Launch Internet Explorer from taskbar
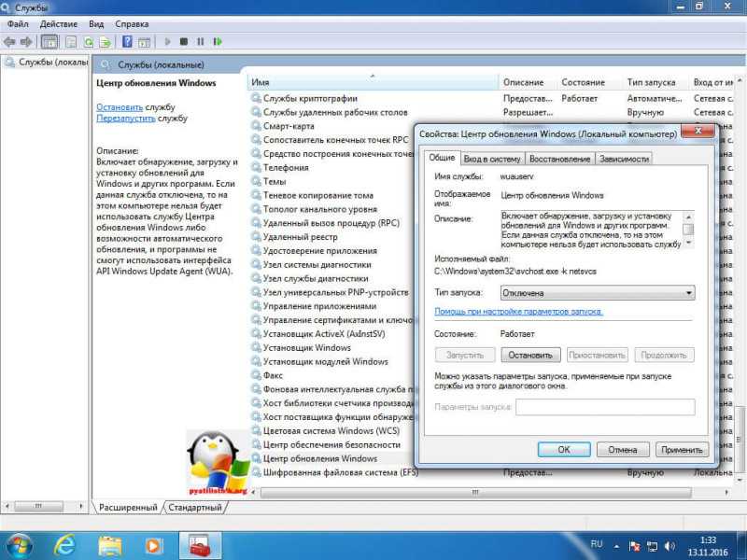 click(64, 546)
